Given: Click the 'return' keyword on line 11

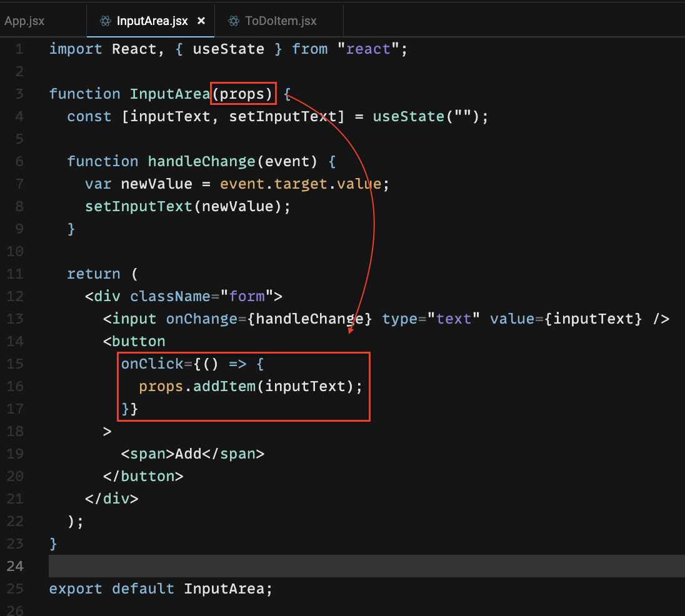Looking at the screenshot, I should 94,274.
